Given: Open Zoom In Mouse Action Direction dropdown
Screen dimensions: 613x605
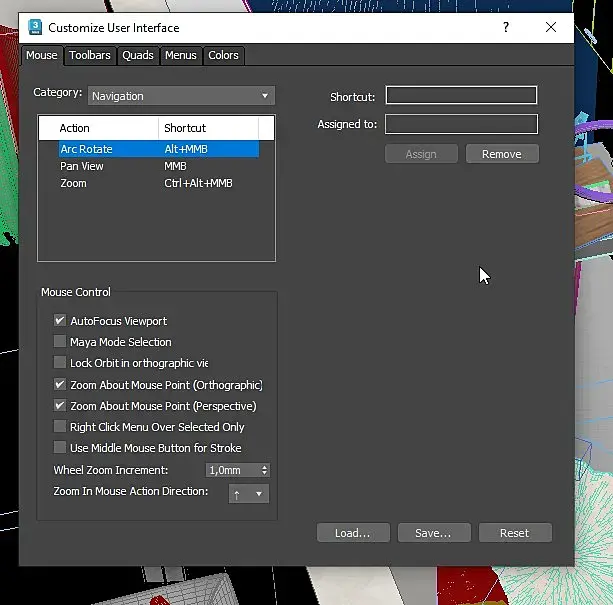Looking at the screenshot, I should (249, 494).
